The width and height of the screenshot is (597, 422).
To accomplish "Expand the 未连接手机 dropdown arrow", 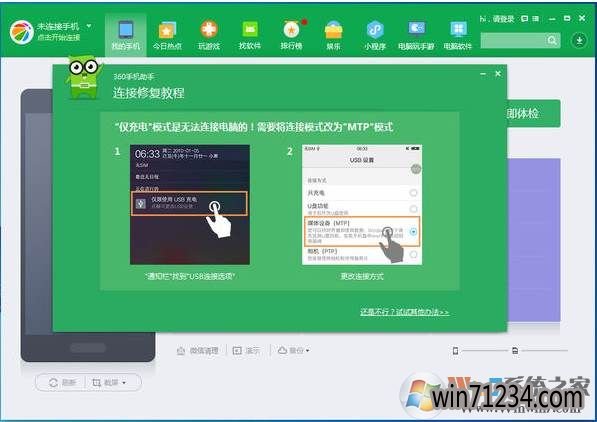I will coord(89,26).
